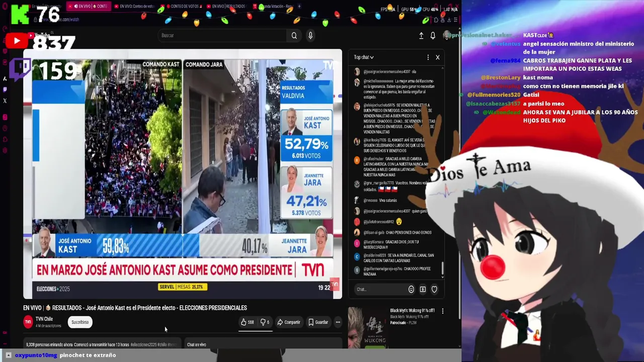
Task: Open live chat three-dot options menu
Action: (428, 57)
